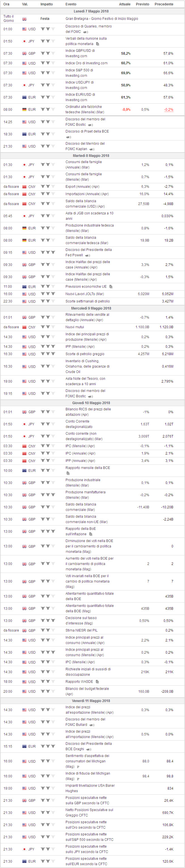The image size is (185, 868).
Task: Sort by the Impatto column header
Action: point(47,4)
